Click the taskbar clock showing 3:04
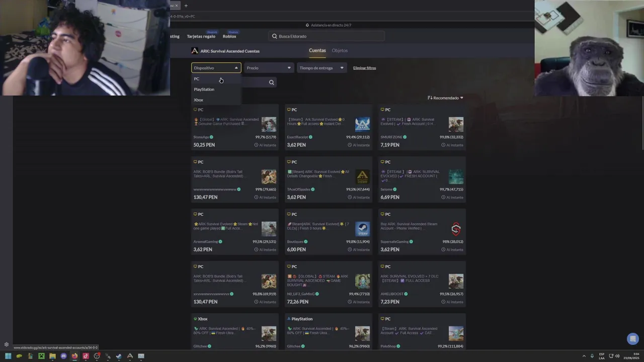This screenshot has height=362, width=644. [631, 356]
